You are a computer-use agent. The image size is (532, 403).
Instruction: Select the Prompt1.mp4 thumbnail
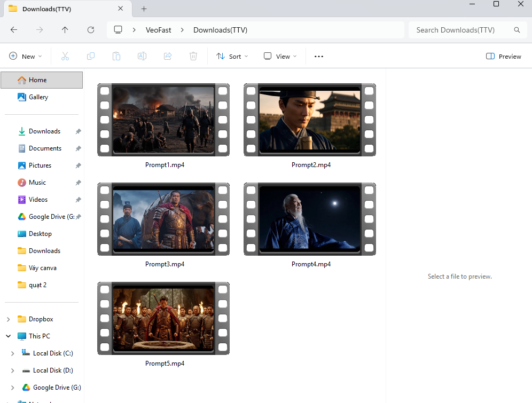click(163, 120)
